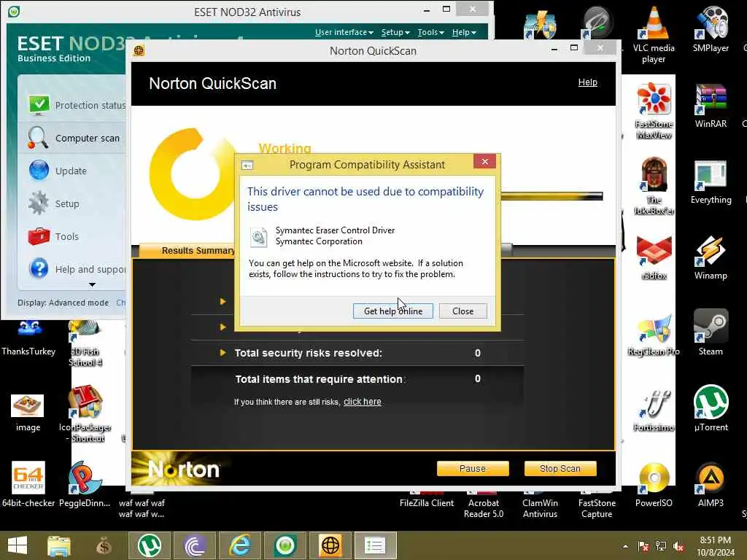Open Steam desktop icon
Screen dimensions: 747x560
[x=711, y=333]
